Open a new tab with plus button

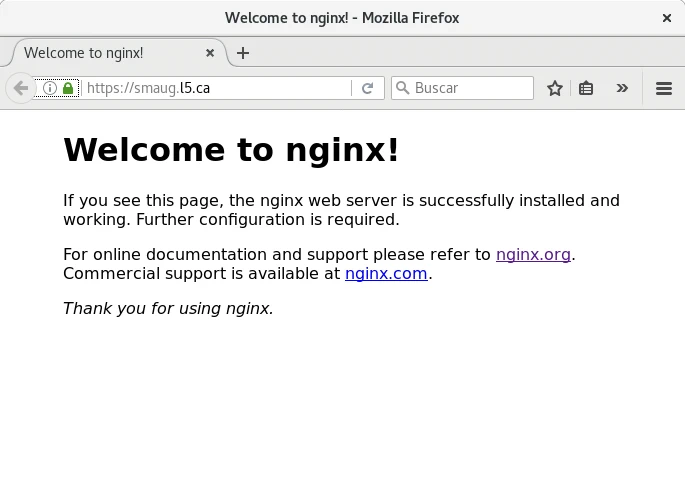pyautogui.click(x=243, y=53)
